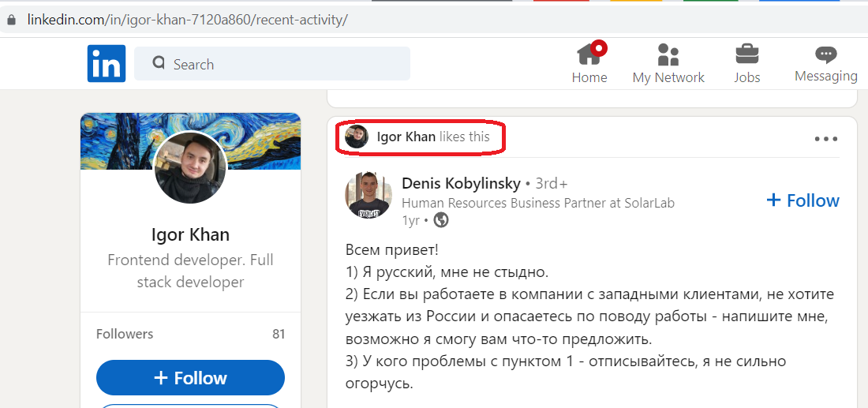Click the magnifier icon in the search box
868x408 pixels.
tap(159, 62)
